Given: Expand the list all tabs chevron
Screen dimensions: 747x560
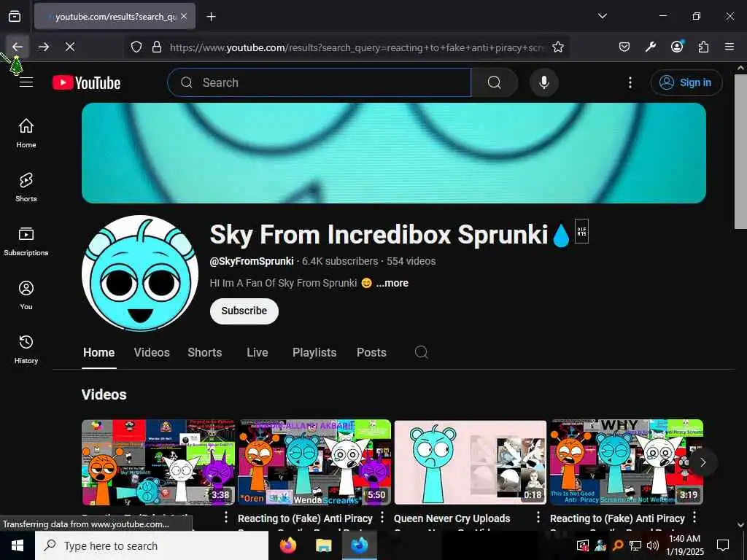Looking at the screenshot, I should (602, 16).
